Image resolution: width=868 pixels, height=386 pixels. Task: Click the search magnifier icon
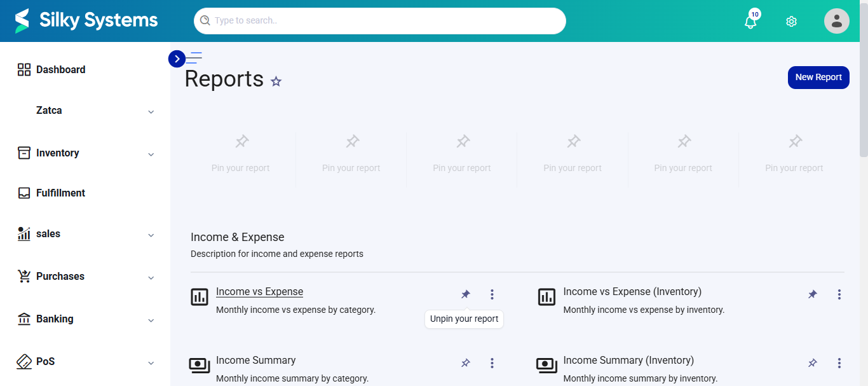pyautogui.click(x=205, y=20)
